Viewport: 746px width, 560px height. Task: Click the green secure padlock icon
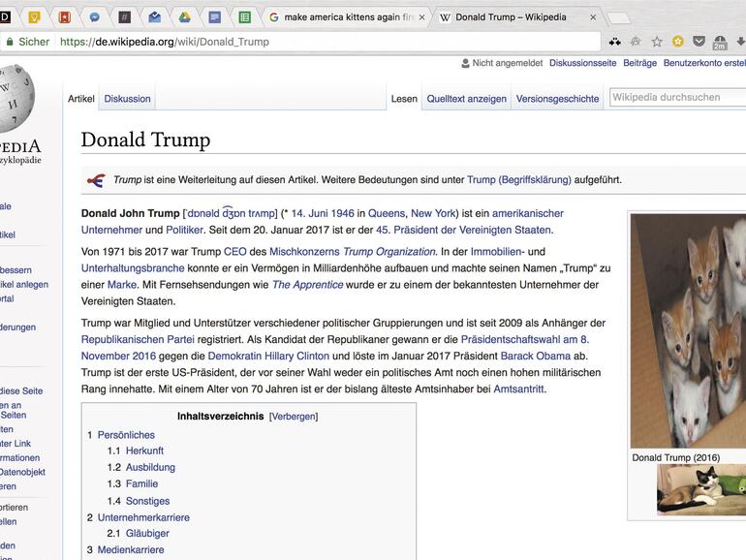click(x=10, y=42)
